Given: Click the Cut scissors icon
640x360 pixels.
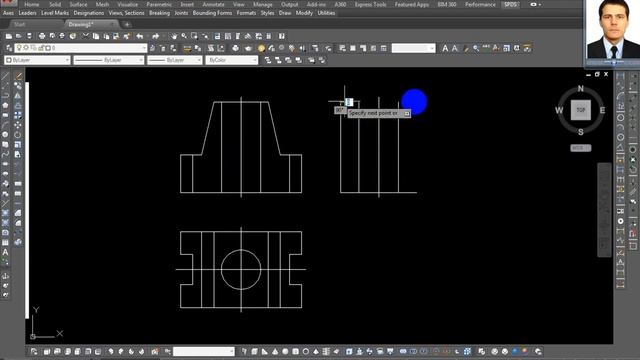Looking at the screenshot, I should [x=85, y=36].
